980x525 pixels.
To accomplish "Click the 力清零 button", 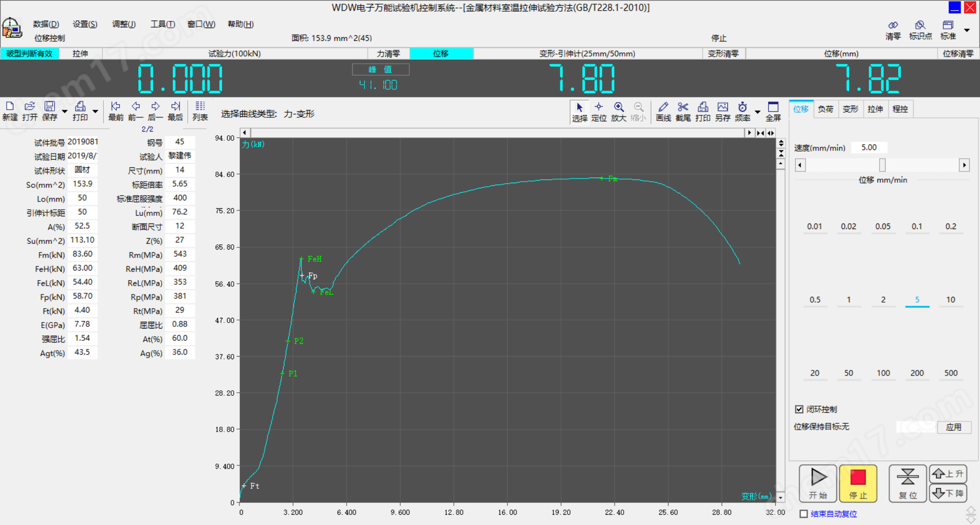I will pos(388,54).
